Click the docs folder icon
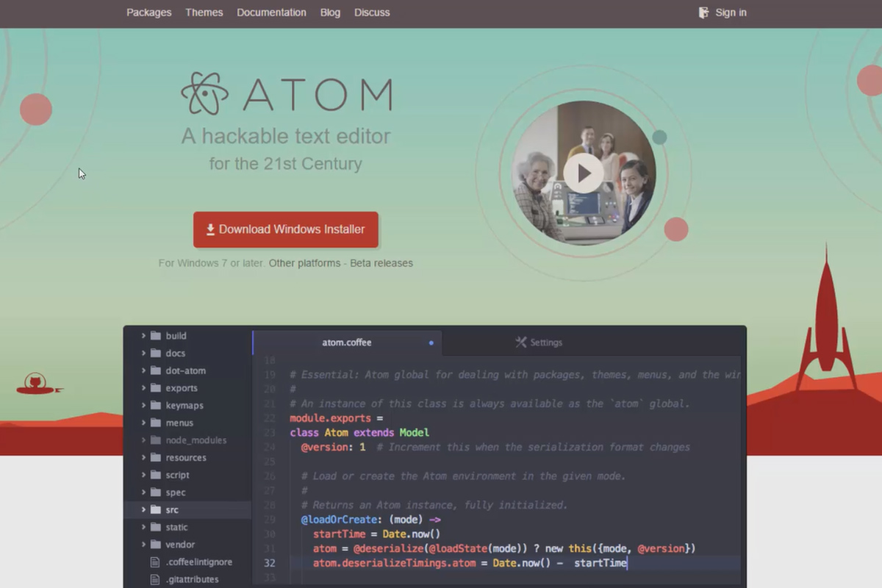The image size is (882, 588). pyautogui.click(x=155, y=354)
